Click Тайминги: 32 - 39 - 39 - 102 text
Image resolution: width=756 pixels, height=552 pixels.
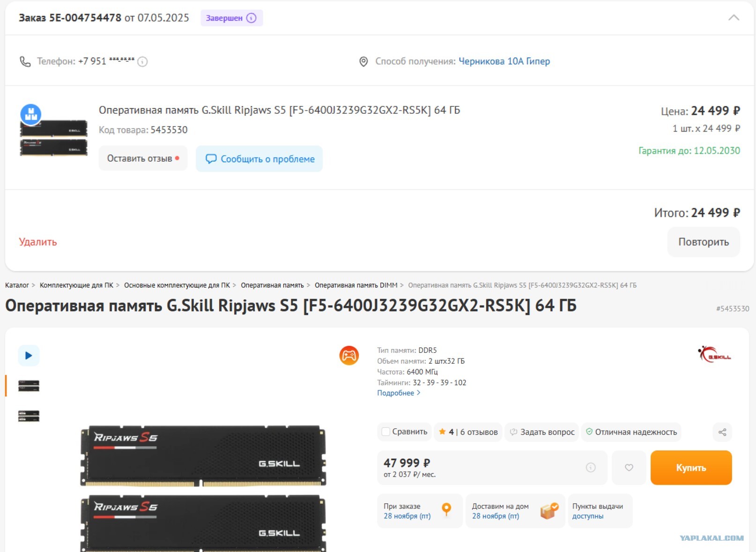422,382
